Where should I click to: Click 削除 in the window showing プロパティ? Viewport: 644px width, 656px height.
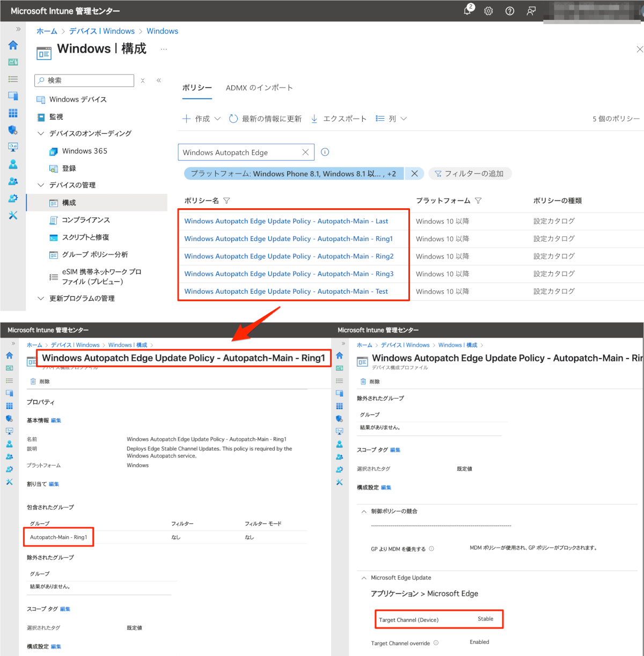[x=40, y=382]
